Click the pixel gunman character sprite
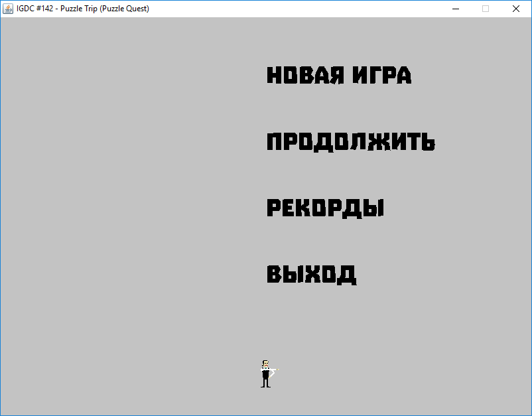The width and height of the screenshot is (532, 416). pos(269,374)
